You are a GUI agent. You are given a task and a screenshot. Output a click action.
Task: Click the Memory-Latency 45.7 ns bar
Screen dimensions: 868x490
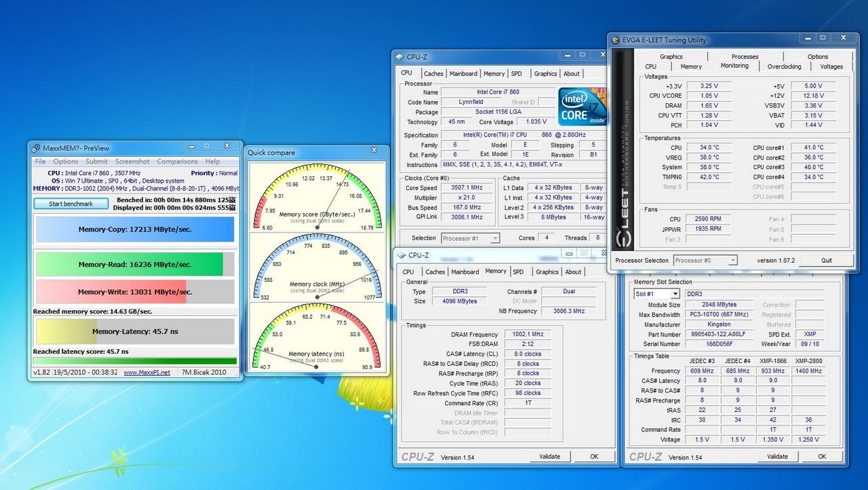click(135, 331)
